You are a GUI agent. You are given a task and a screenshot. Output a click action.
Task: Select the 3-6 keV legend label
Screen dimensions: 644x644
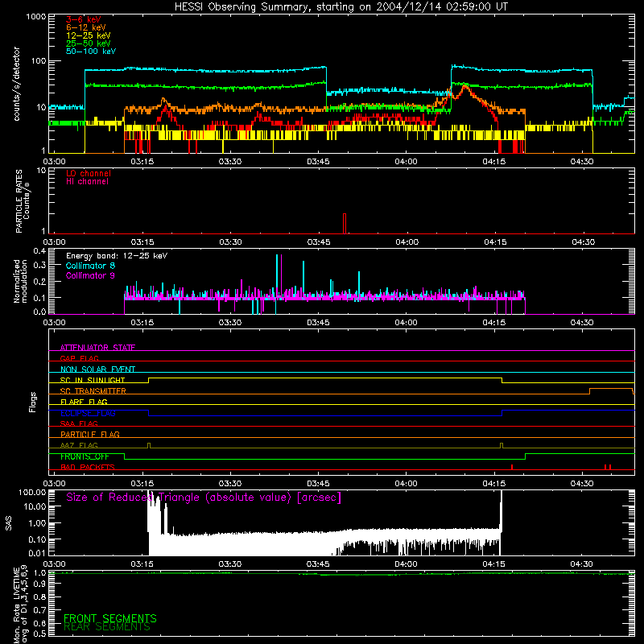pos(84,19)
